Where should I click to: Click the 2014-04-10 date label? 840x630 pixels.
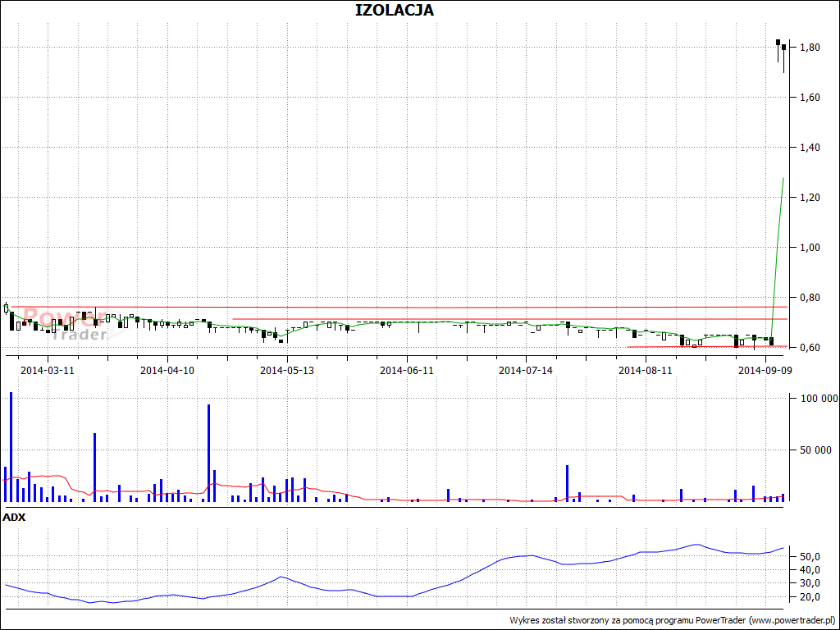click(167, 370)
